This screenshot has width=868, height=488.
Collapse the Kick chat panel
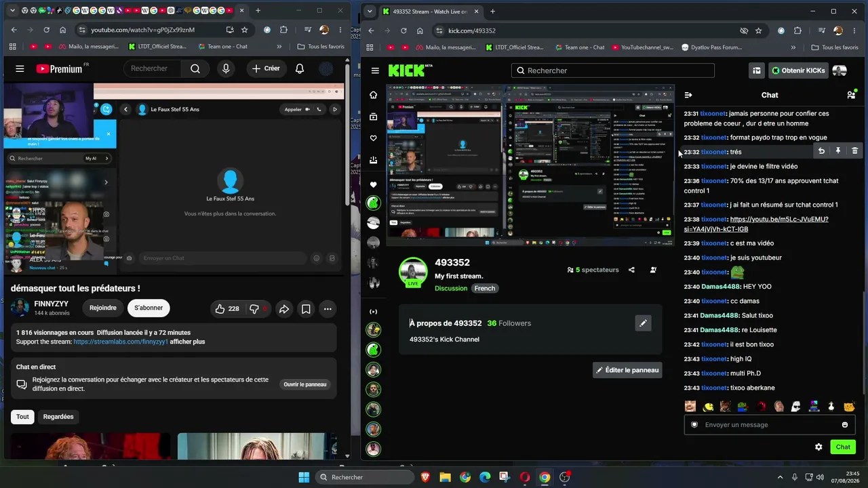(x=688, y=95)
